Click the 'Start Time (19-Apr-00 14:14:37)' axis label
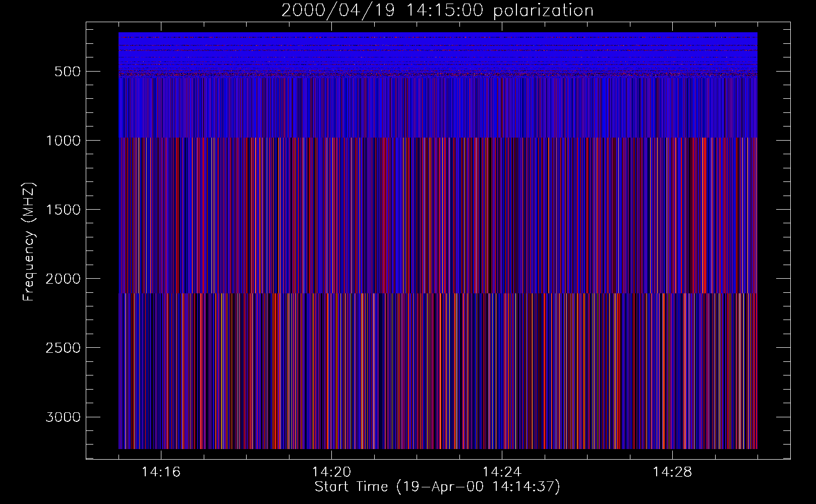Screen dimensions: 816x504 click(x=437, y=487)
